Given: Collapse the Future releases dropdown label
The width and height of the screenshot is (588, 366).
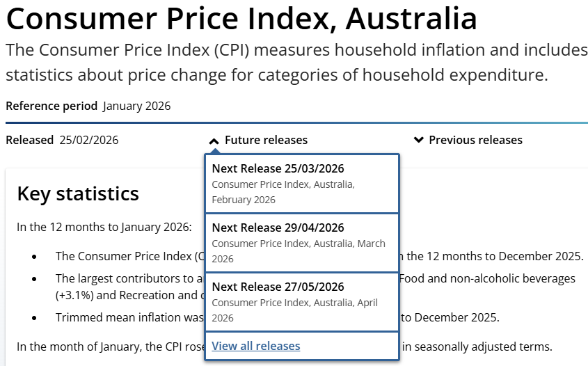Looking at the screenshot, I should pyautogui.click(x=266, y=140).
